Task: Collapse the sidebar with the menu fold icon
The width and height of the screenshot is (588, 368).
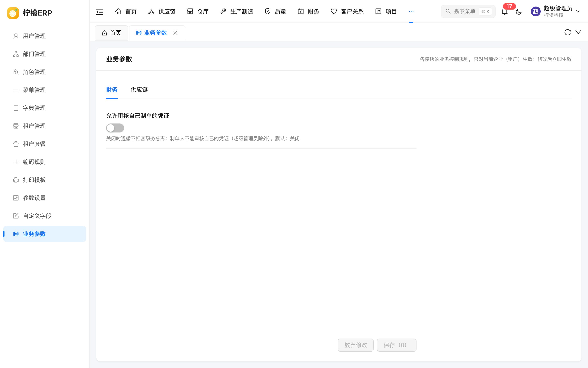Action: click(100, 11)
